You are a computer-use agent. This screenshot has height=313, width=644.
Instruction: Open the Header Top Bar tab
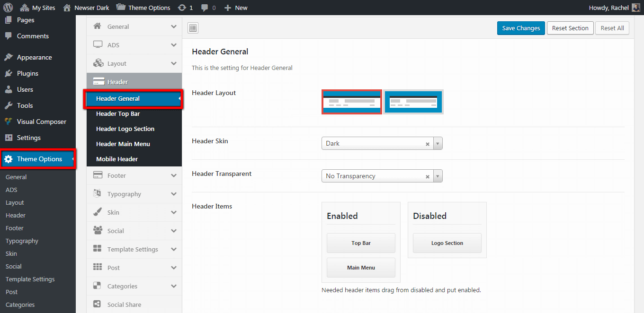click(x=118, y=113)
